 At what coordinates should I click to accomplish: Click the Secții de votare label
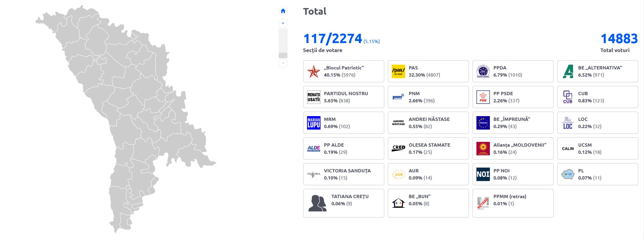[323, 50]
